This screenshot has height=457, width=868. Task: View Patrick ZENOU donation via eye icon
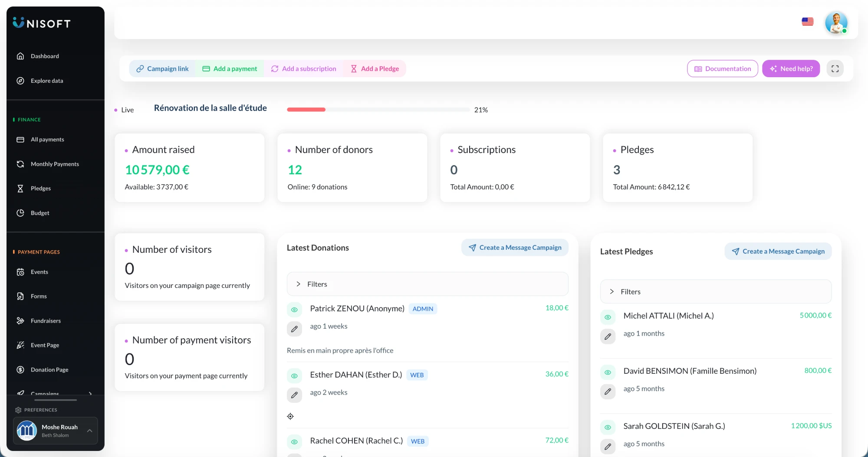coord(294,310)
